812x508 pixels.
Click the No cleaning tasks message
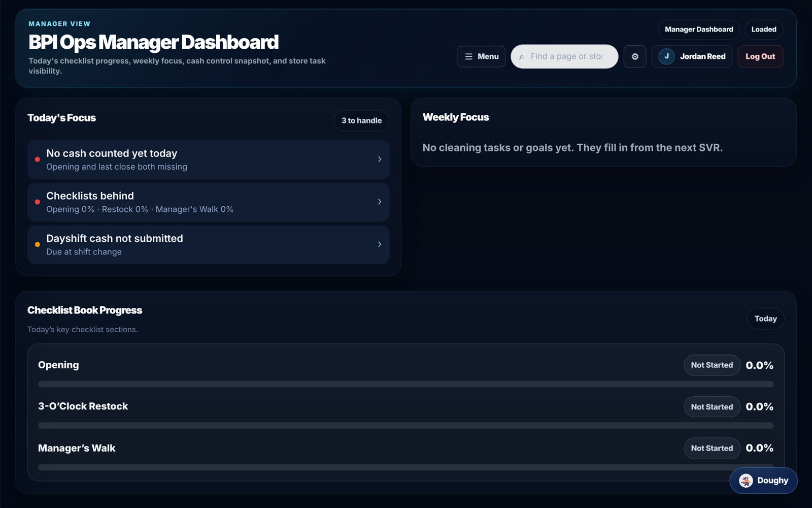572,148
